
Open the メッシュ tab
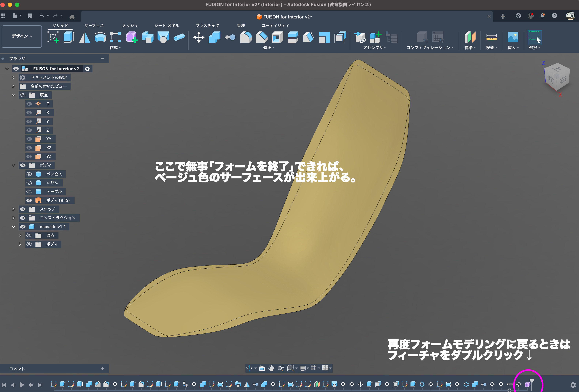click(130, 25)
